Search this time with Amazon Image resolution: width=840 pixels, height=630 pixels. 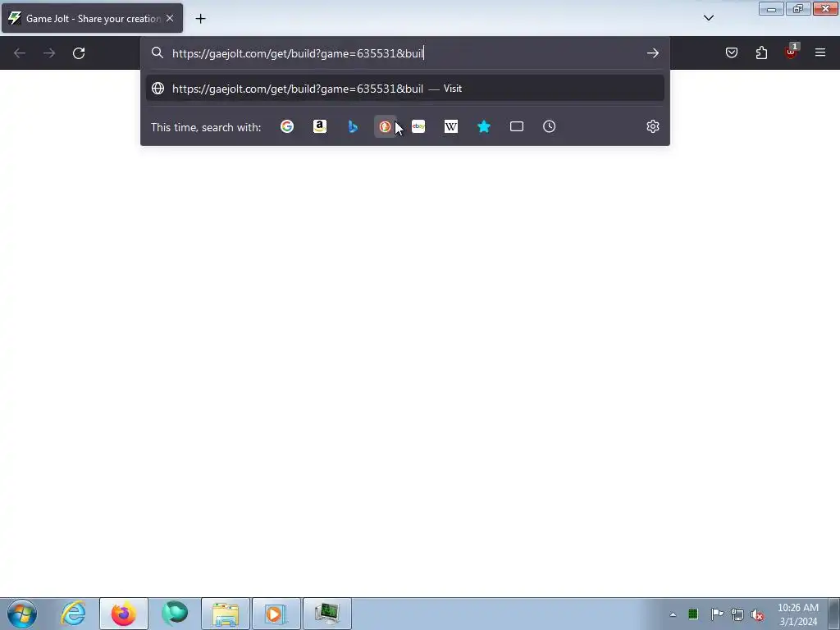pyautogui.click(x=320, y=126)
